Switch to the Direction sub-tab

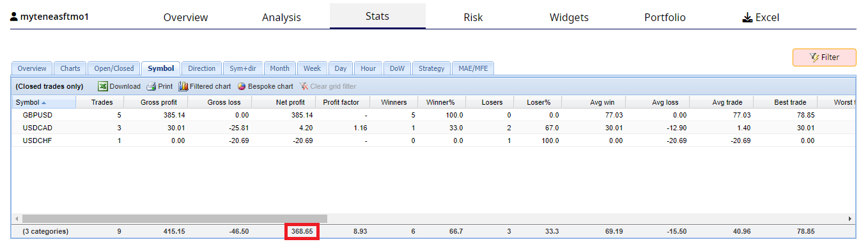(x=202, y=68)
